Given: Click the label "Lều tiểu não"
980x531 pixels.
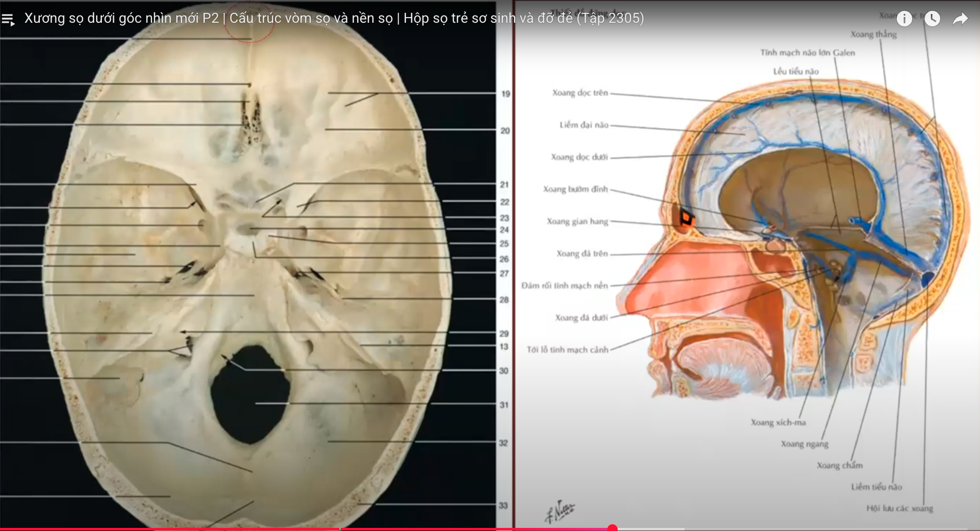Looking at the screenshot, I should [x=796, y=71].
